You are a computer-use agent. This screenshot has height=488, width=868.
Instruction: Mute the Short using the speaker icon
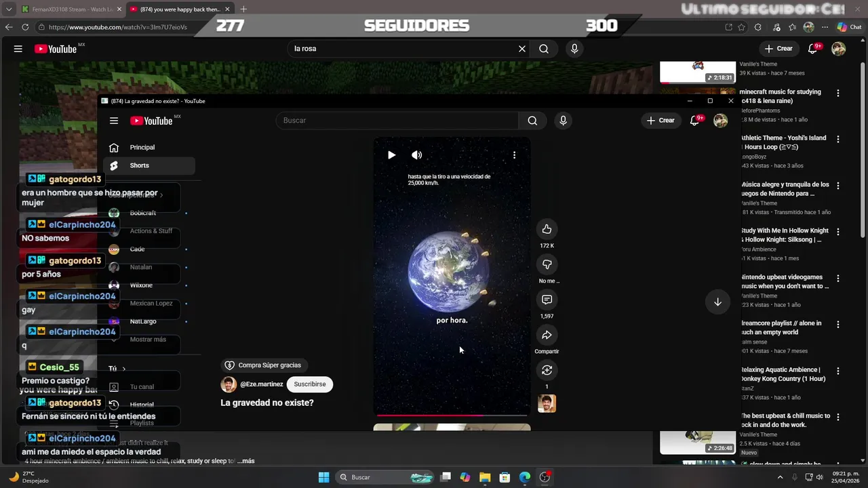[416, 155]
